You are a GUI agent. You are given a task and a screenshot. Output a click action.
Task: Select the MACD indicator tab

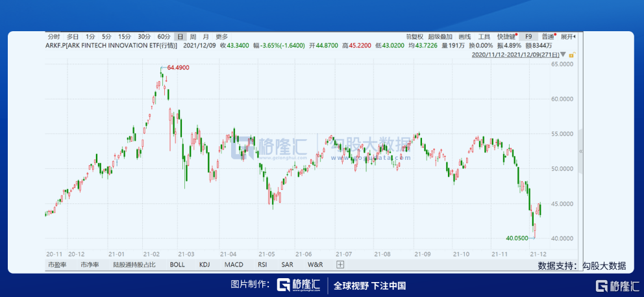coord(234,265)
